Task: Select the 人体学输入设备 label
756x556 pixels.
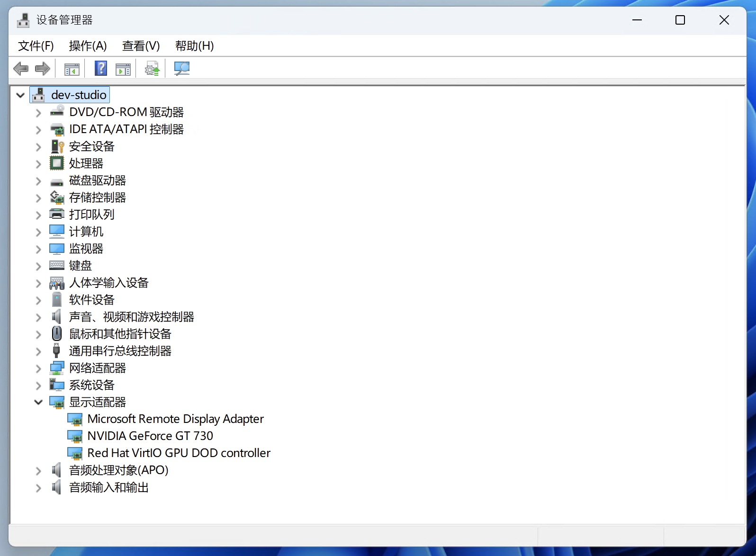Action: point(109,283)
